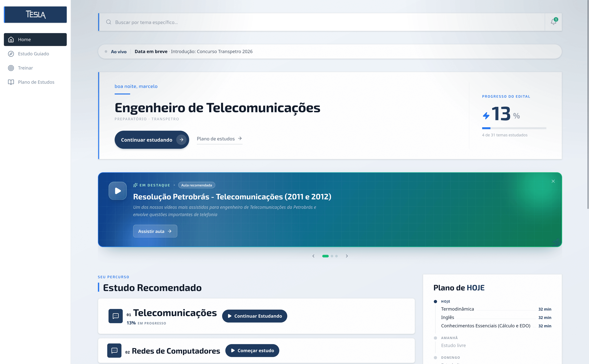Click Termodinâmica in today's plan
Image resolution: width=589 pixels, height=364 pixels.
point(457,309)
